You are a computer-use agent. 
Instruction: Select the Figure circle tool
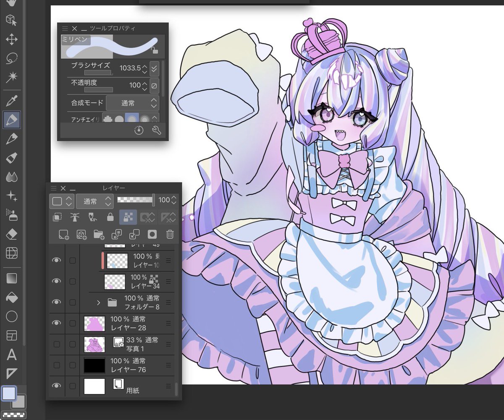[x=11, y=316]
